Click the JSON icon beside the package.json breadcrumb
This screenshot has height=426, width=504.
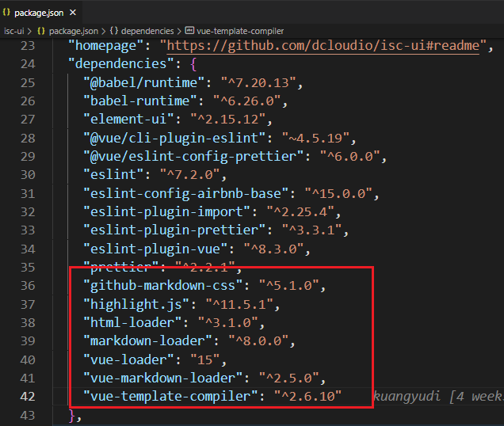coord(41,30)
